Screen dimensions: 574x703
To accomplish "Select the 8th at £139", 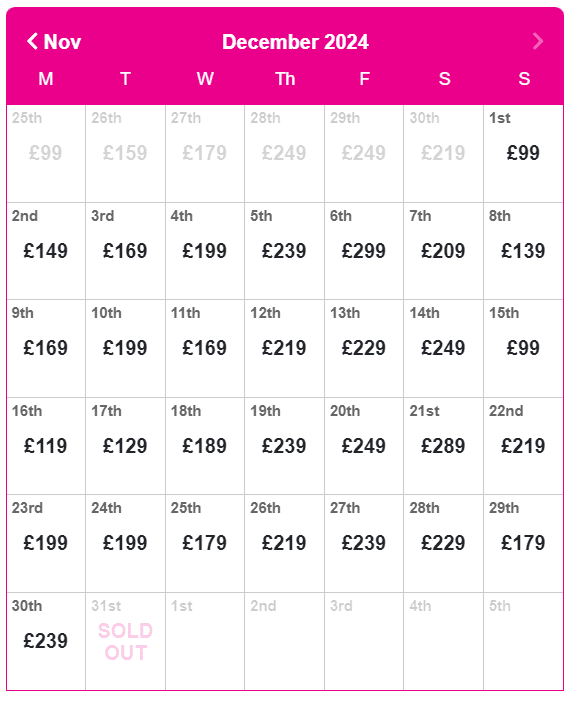I will (523, 251).
